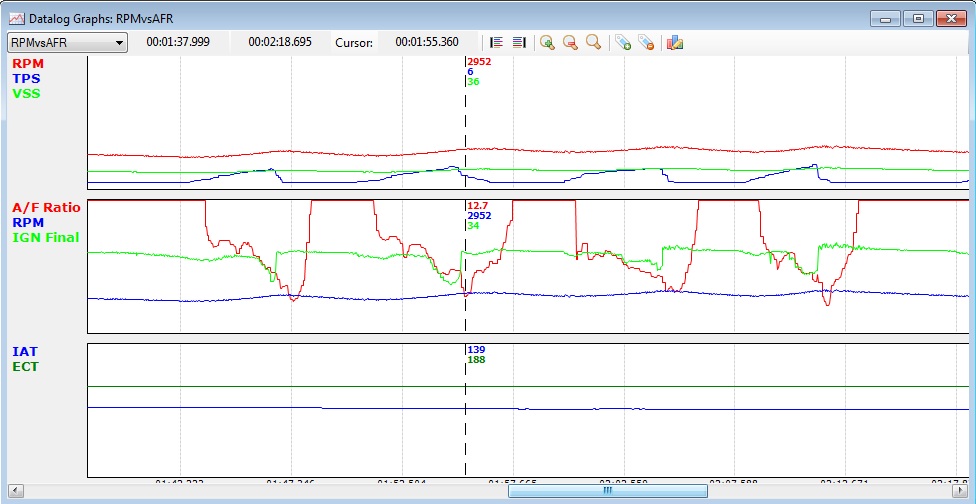Click the start time 00:01:37.999 field

coord(178,42)
